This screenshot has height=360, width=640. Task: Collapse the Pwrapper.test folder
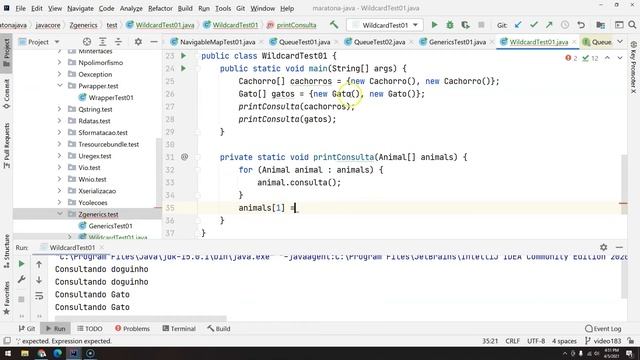coord(60,86)
